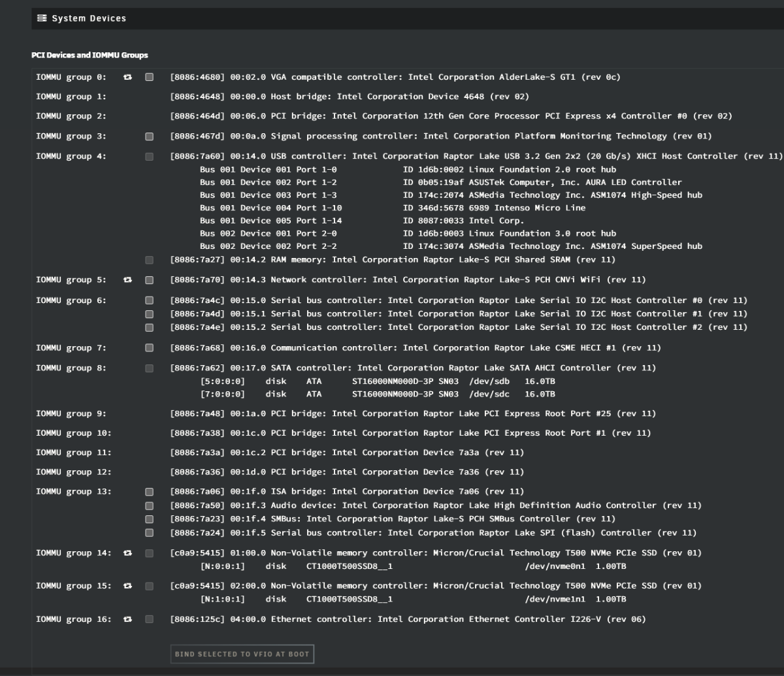This screenshot has width=784, height=676.
Task: Enable the High Definition Audio Controller checkbox
Action: point(149,505)
